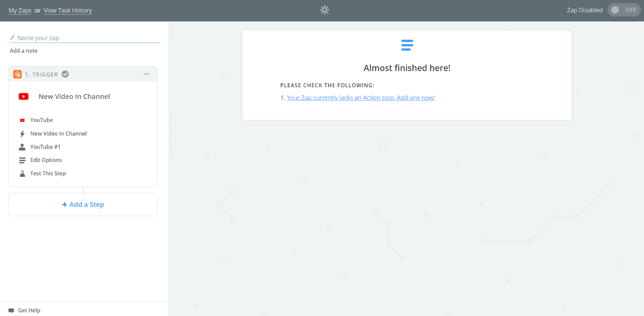644x316 pixels.
Task: Open the trigger step options with the ellipsis
Action: (x=146, y=74)
